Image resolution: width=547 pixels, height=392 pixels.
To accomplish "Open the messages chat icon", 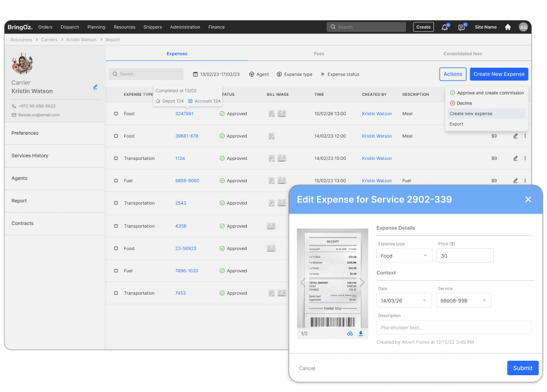I will click(x=461, y=27).
